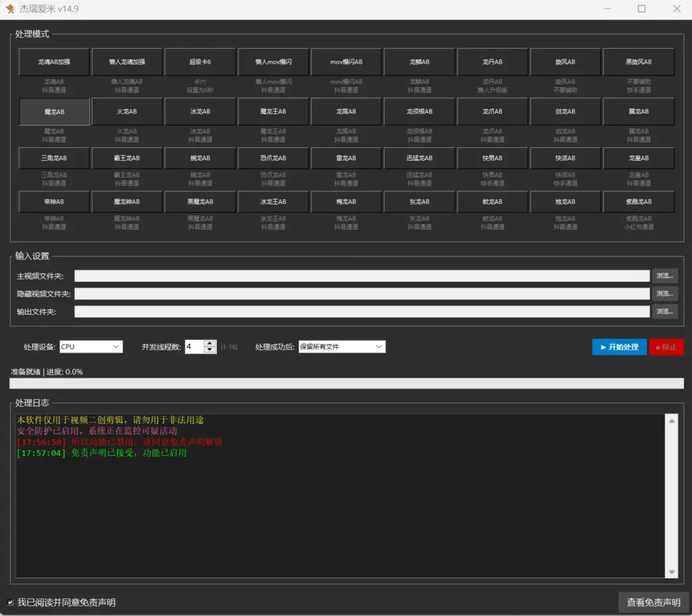Viewport: 692px width, 616px height.
Task: Pick the 龙须根AB mode button
Action: [x=419, y=111]
